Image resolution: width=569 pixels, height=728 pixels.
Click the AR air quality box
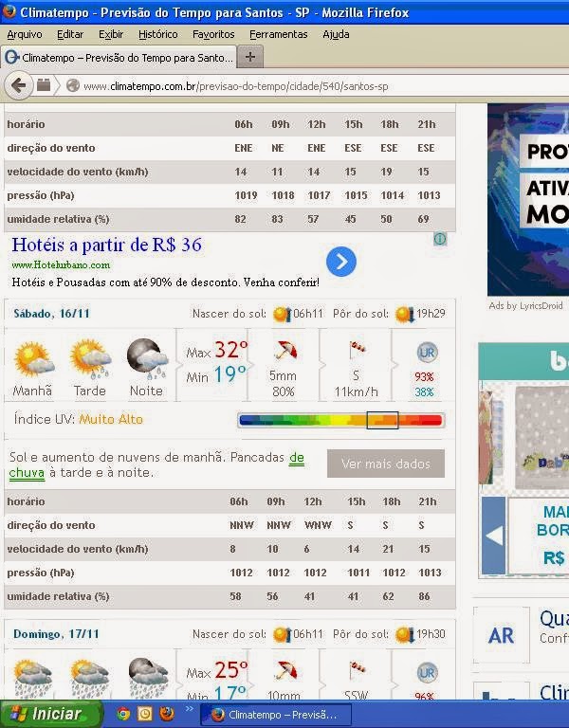pos(501,635)
